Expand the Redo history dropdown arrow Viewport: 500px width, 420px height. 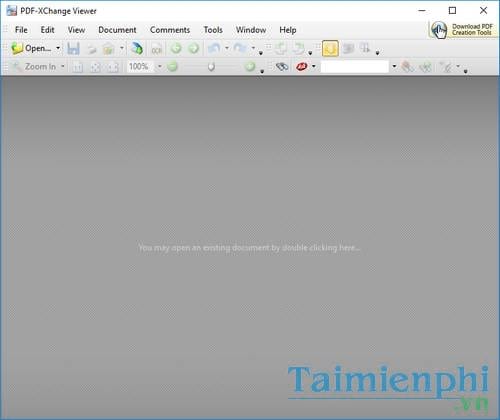[253, 48]
